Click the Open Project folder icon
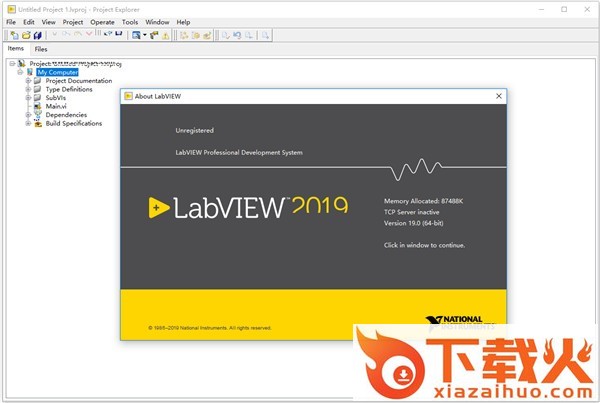The image size is (600, 403). pyautogui.click(x=23, y=35)
